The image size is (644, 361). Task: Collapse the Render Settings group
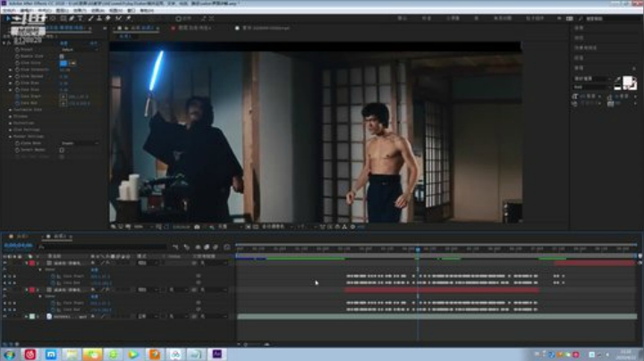[x=10, y=137]
